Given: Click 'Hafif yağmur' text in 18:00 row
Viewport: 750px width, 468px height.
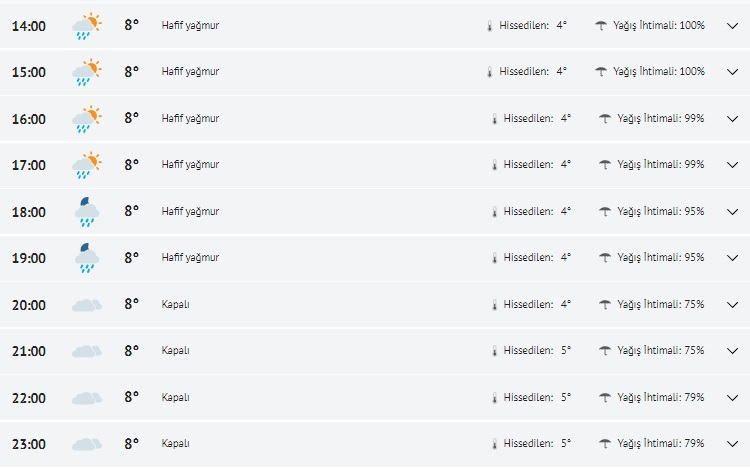Looking at the screenshot, I should pos(190,211).
